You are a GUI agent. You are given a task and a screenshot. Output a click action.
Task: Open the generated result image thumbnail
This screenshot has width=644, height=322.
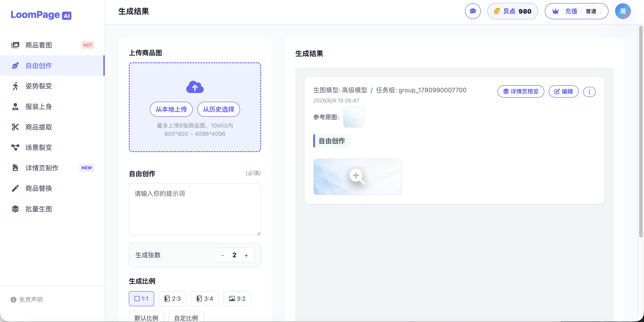click(x=357, y=177)
